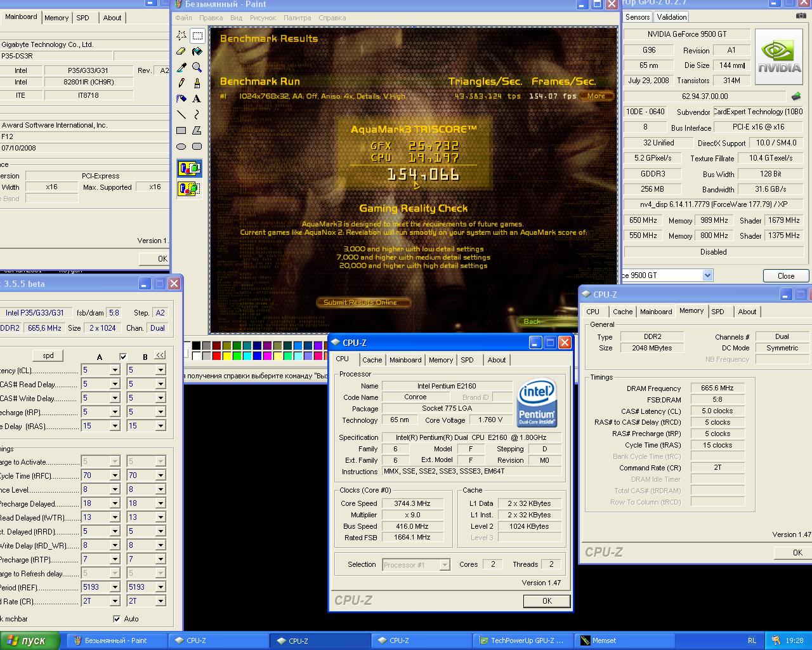Select the straight Line tool

click(181, 115)
